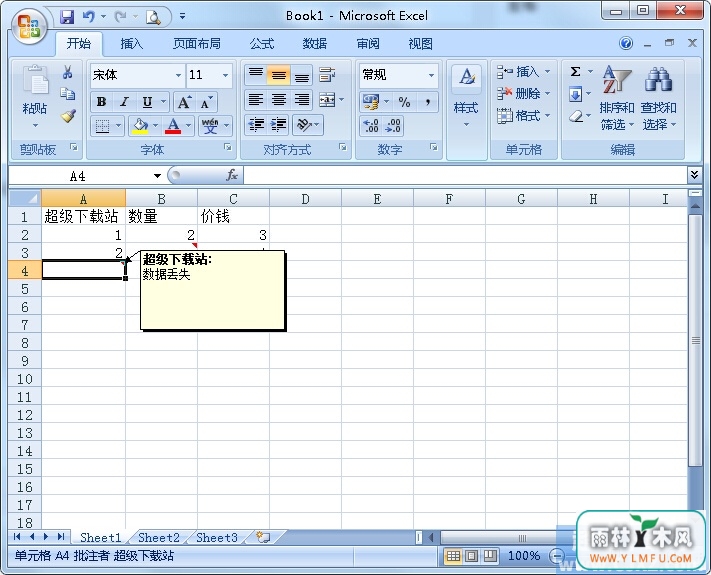Open the Page Layout ribbon tab
The image size is (711, 575).
coord(197,44)
